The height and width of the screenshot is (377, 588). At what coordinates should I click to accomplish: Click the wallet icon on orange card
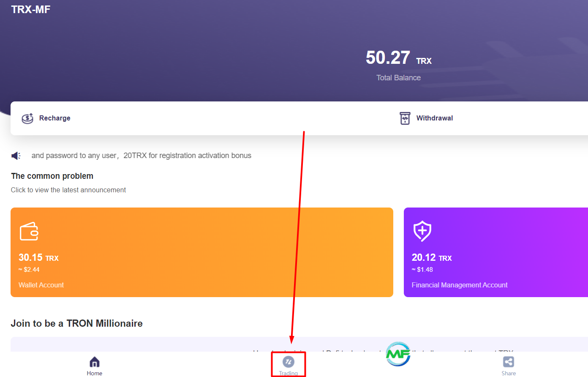coord(29,231)
